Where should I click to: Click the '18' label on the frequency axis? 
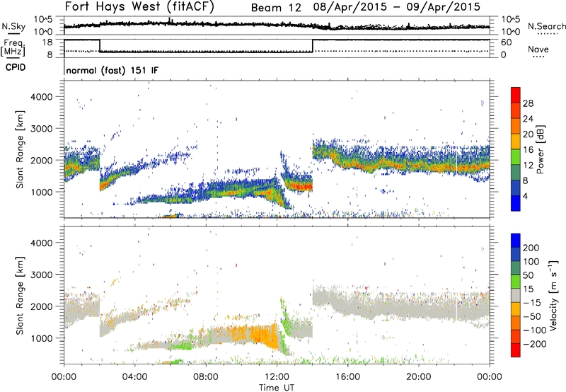[47, 42]
